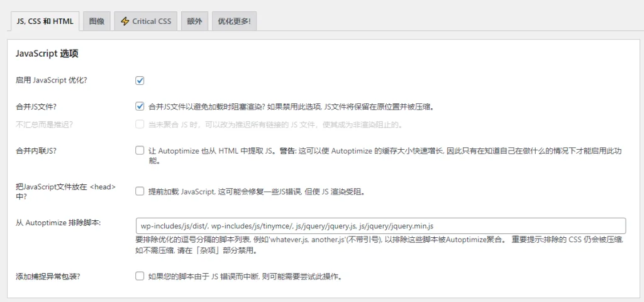Viewport: 644px width, 302px height.
Task: Click the 合并JS文件? label
Action: coord(36,107)
